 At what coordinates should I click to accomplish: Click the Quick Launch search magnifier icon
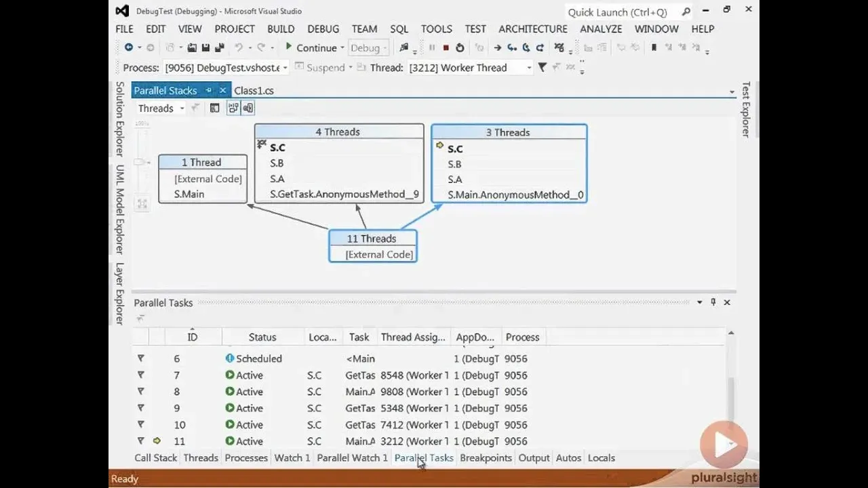(686, 12)
